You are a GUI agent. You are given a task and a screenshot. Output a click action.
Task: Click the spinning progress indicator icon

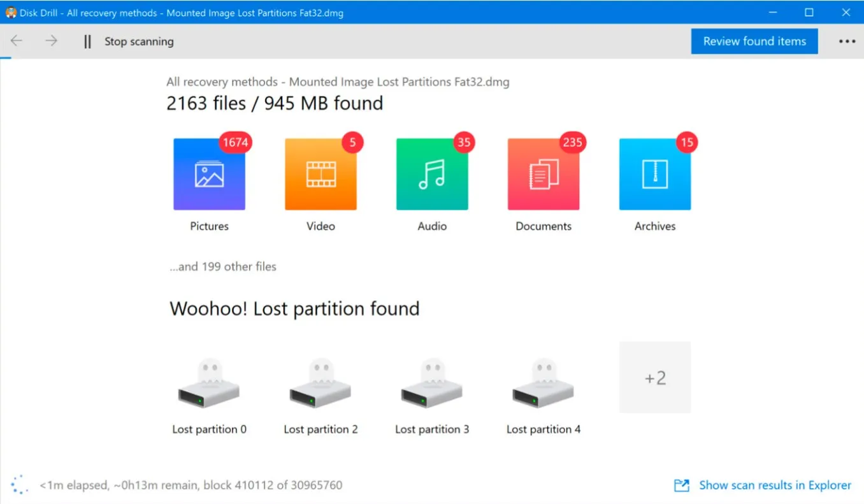pos(20,484)
